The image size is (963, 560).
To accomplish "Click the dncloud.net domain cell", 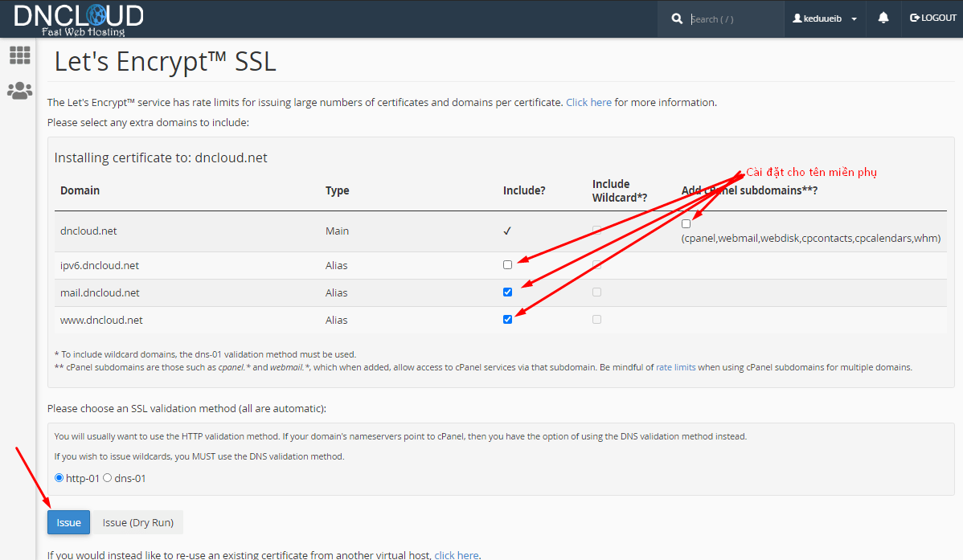I will [88, 231].
